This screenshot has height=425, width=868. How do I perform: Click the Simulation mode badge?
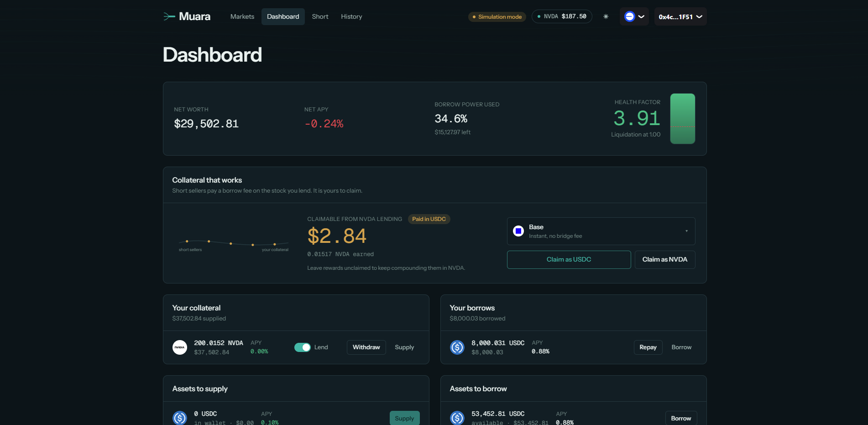497,17
